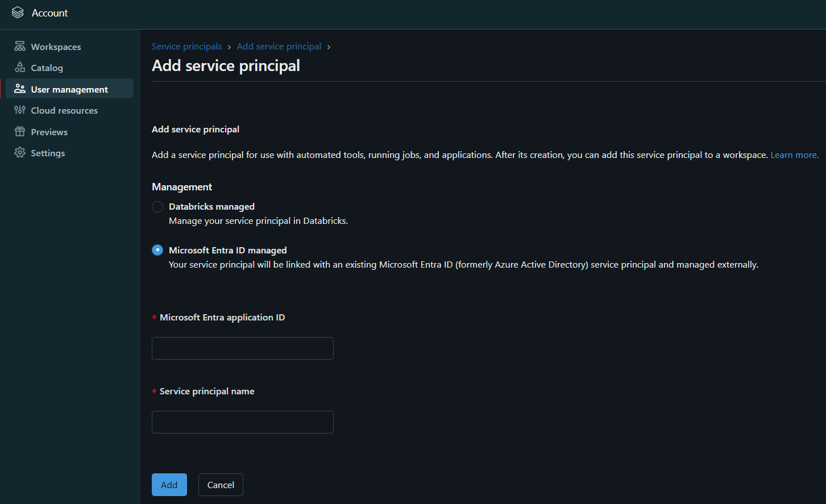Click the Settings gear icon
The height and width of the screenshot is (504, 826).
tap(20, 152)
